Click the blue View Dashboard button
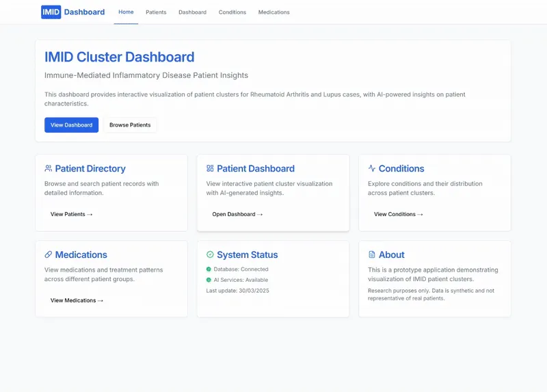The image size is (547, 392). pos(72,125)
